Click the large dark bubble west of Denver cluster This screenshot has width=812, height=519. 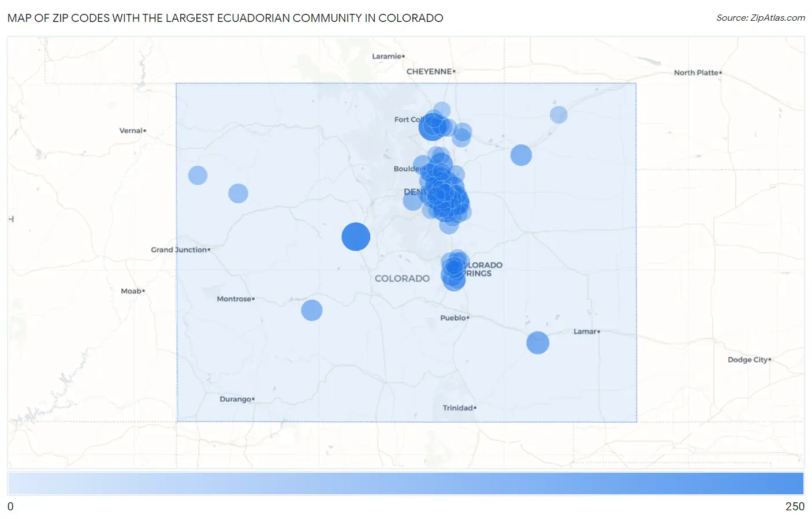tap(356, 237)
